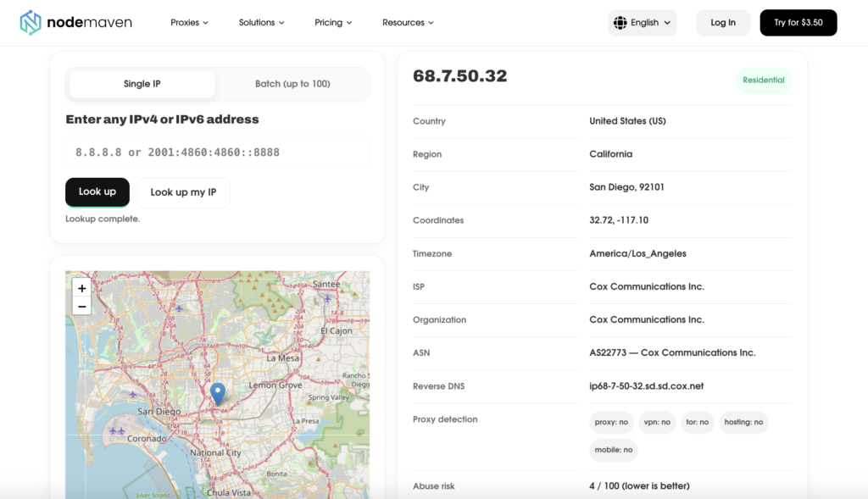868x499 pixels.
Task: Click the California region value
Action: click(610, 154)
